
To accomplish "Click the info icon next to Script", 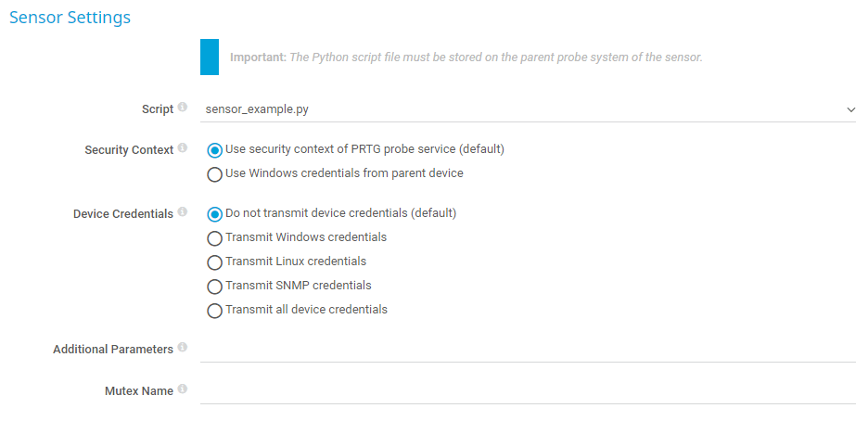I will tap(182, 108).
